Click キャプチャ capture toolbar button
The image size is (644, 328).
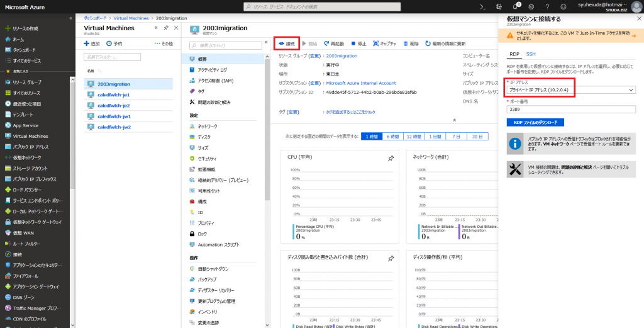pos(384,43)
